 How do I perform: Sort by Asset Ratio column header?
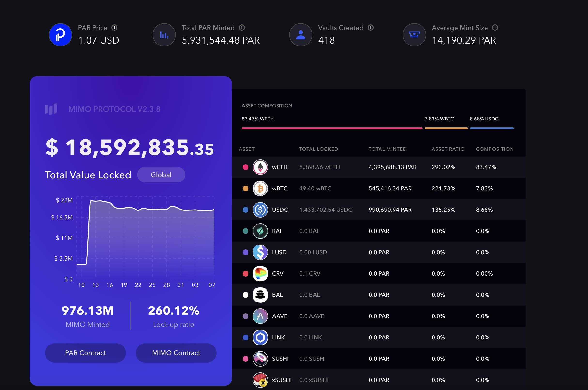coord(448,149)
